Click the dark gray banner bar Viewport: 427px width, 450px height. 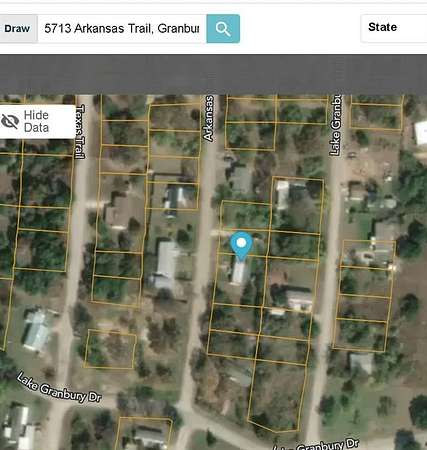pos(213,74)
